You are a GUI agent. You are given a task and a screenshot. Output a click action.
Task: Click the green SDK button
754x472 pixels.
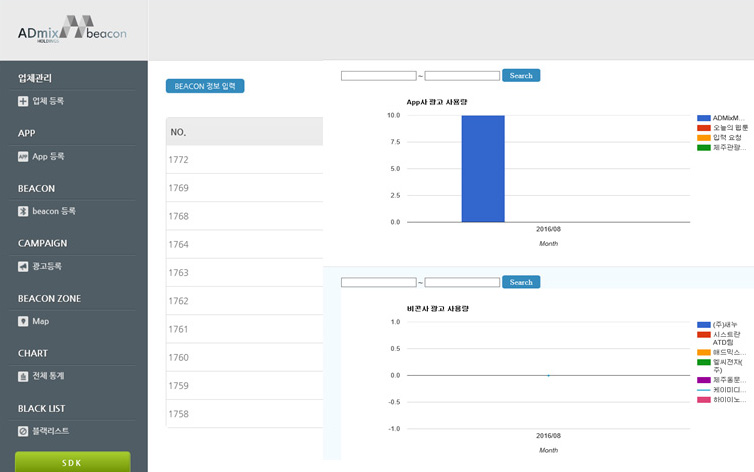[x=72, y=462]
